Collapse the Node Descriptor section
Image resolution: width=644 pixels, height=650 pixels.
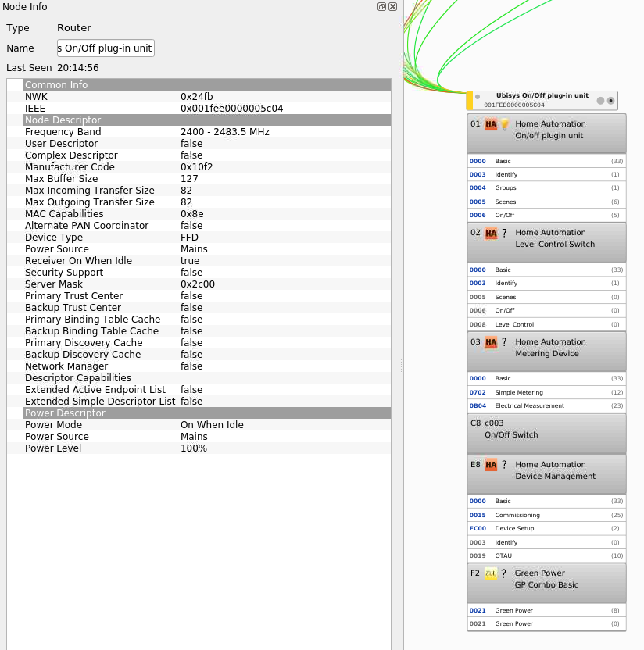pos(63,120)
